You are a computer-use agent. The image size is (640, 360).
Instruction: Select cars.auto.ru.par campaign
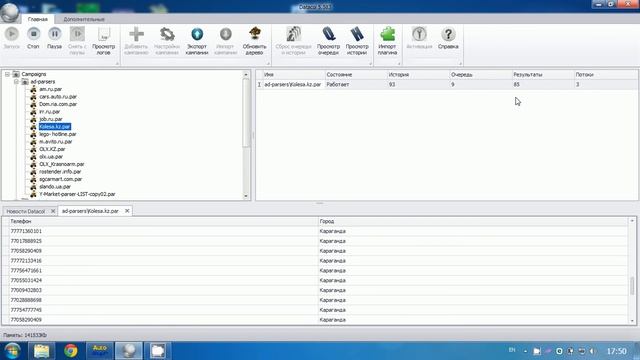(58, 97)
